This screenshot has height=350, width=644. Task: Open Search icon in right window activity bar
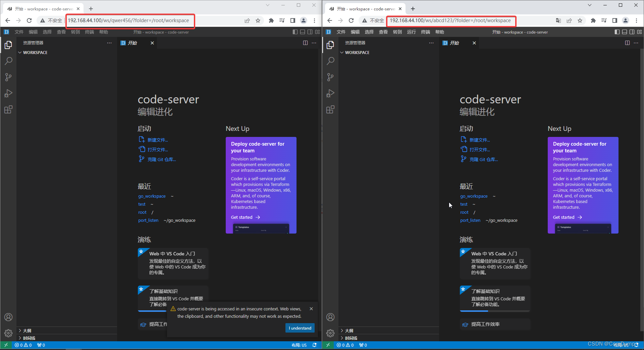(x=330, y=61)
